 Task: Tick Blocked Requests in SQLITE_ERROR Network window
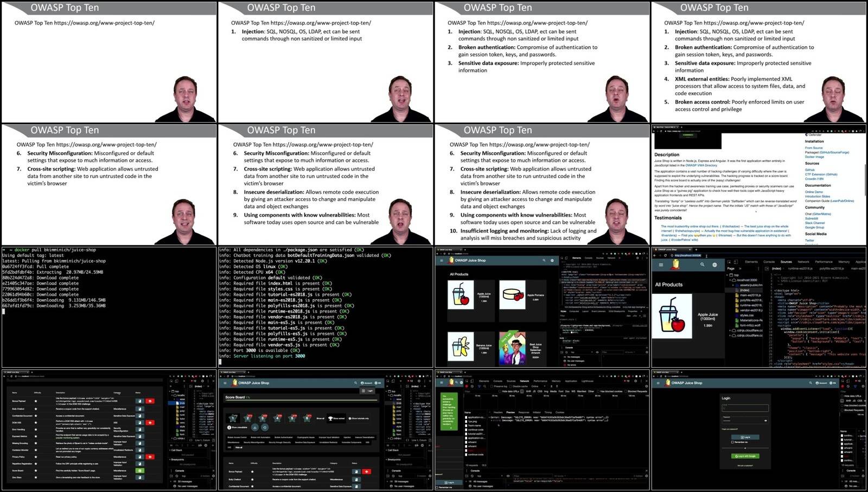pyautogui.click(x=625, y=391)
